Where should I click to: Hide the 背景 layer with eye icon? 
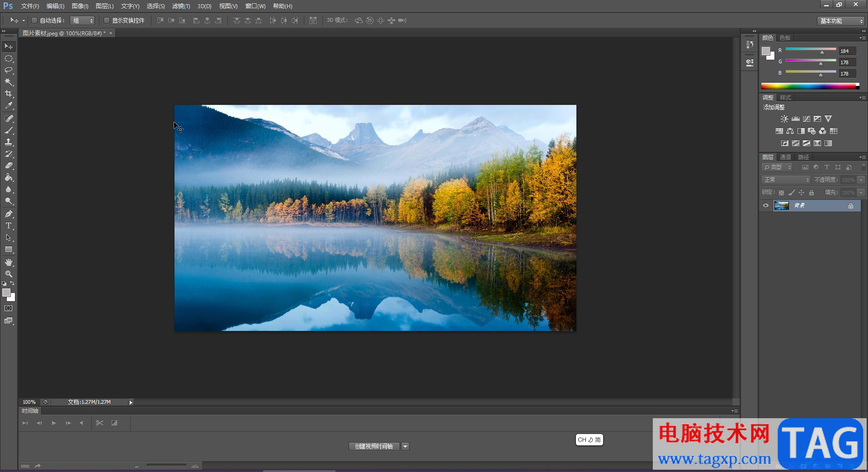tap(765, 206)
